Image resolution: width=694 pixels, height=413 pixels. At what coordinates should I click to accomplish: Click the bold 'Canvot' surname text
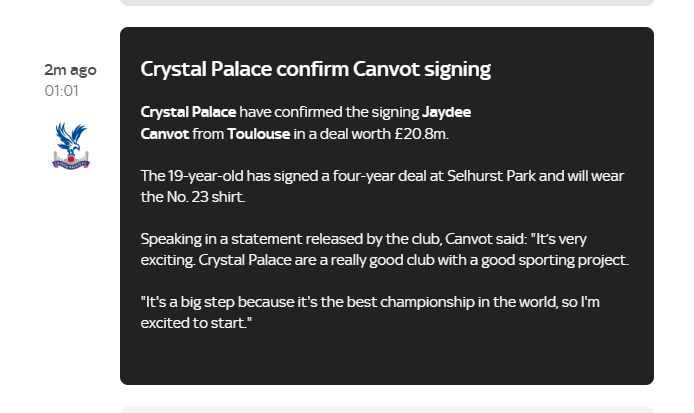[165, 134]
